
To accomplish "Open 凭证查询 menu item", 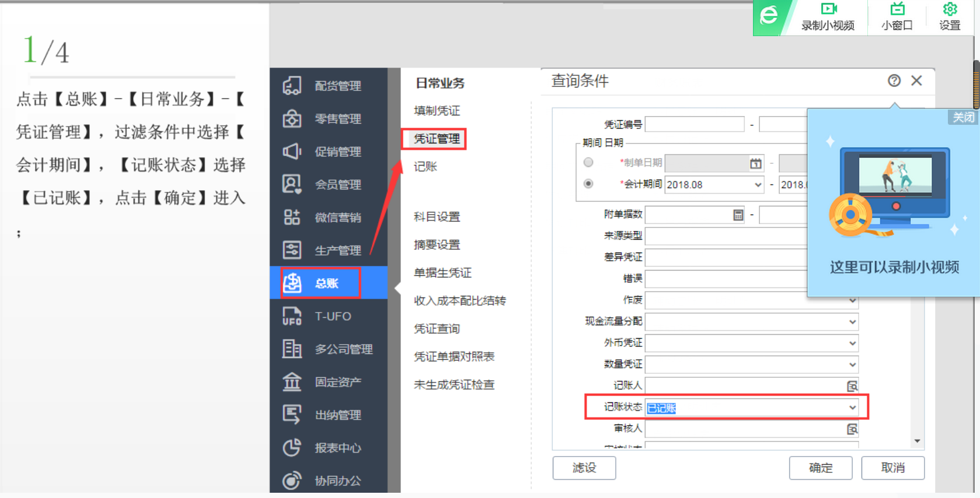I will pos(437,329).
